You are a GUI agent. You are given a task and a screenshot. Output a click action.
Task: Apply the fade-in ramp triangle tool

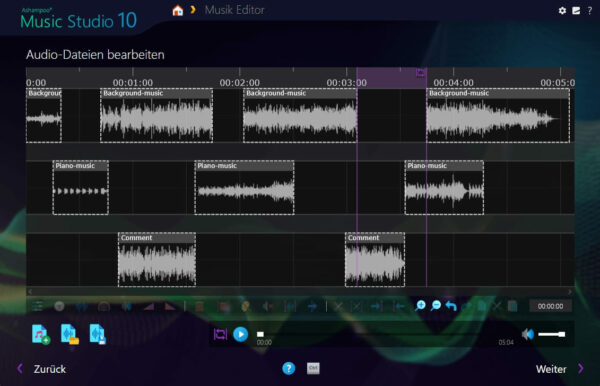pyautogui.click(x=149, y=306)
